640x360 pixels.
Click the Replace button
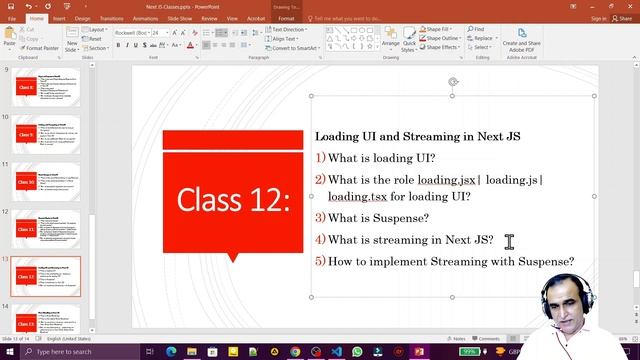tap(483, 38)
